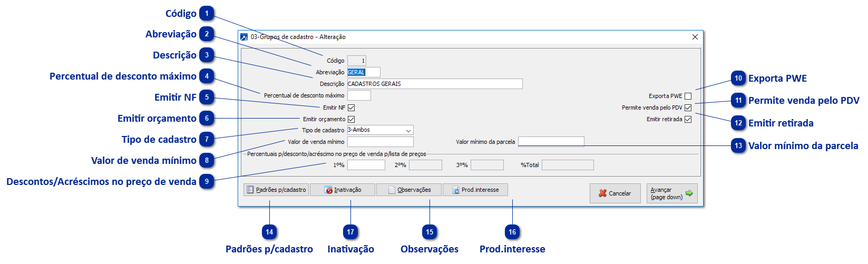Viewport: 868px width, 264px height.
Task: Open Padrões p/cadastro settings
Action: [x=276, y=190]
